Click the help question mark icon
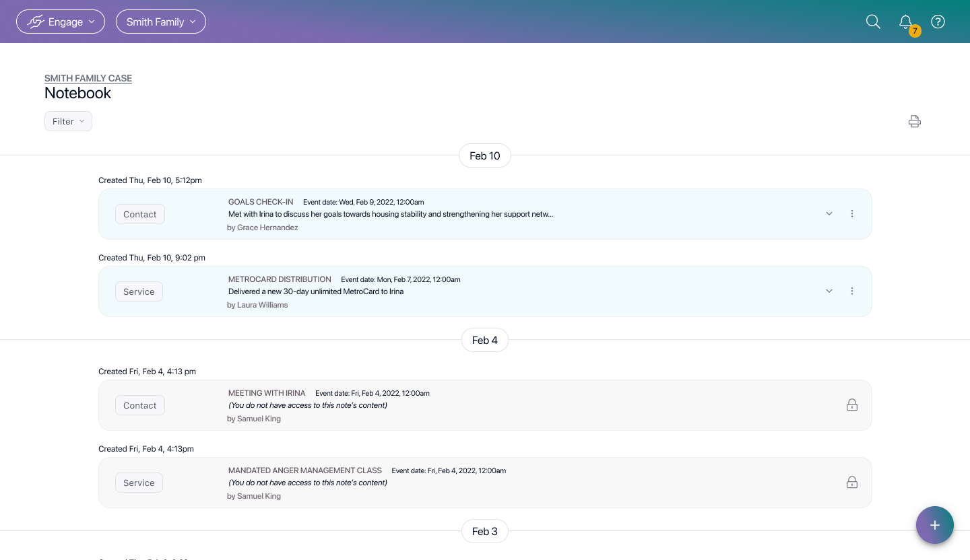Viewport: 970px width, 560px height. coord(938,22)
